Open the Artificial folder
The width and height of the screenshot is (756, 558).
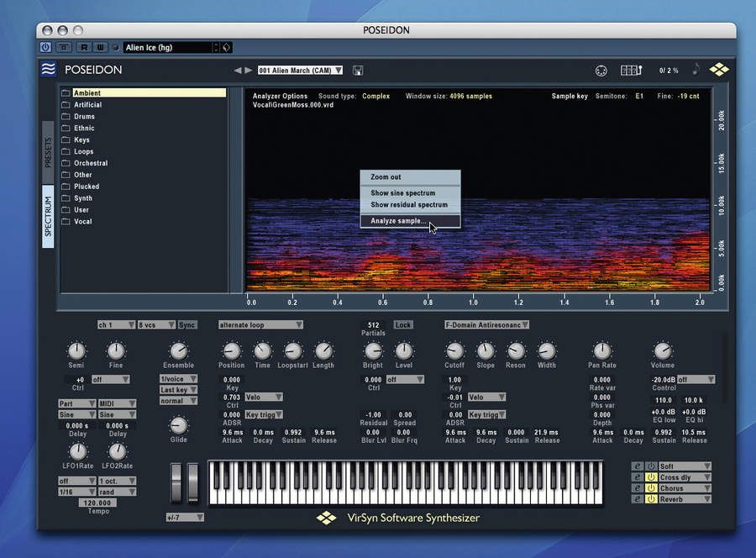[x=87, y=105]
